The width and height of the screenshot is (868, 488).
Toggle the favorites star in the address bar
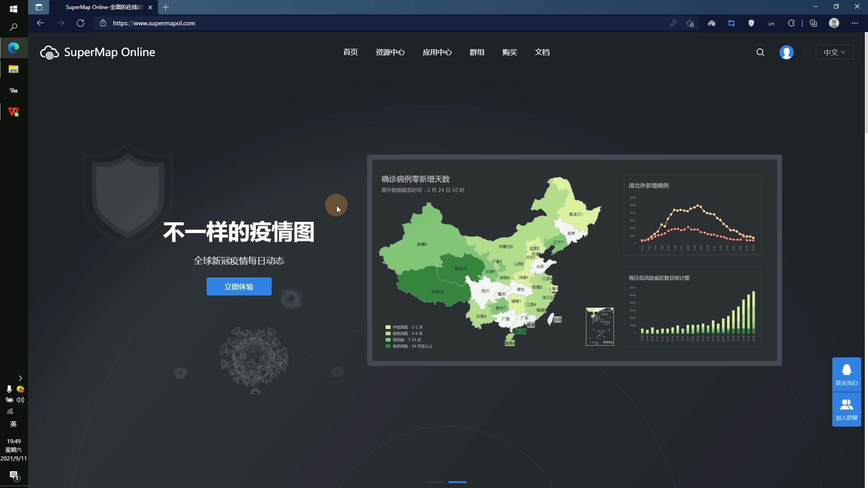[x=690, y=23]
